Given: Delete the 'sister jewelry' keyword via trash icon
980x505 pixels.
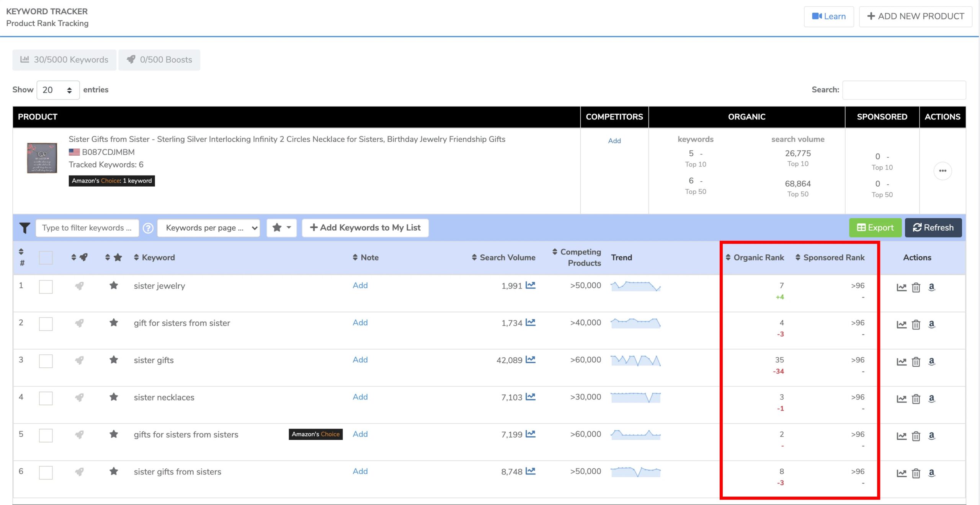Looking at the screenshot, I should 916,287.
